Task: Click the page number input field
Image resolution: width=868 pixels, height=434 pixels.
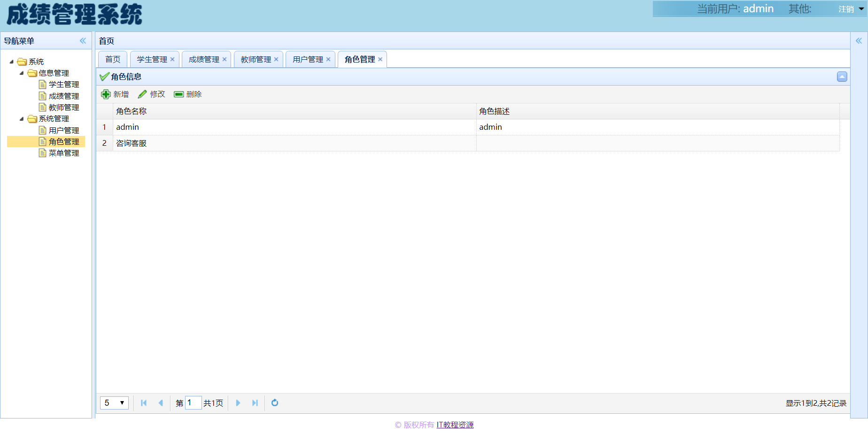Action: click(x=194, y=403)
